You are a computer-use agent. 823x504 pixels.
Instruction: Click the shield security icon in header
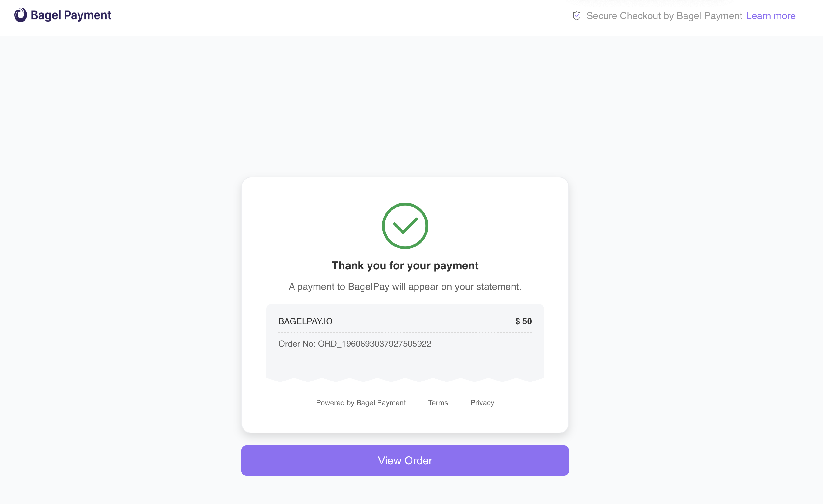pyautogui.click(x=576, y=16)
